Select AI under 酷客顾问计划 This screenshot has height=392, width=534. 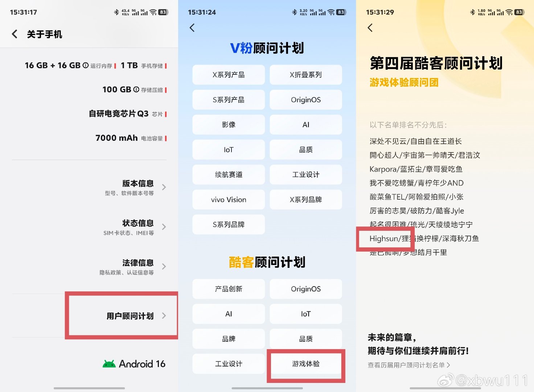click(229, 314)
